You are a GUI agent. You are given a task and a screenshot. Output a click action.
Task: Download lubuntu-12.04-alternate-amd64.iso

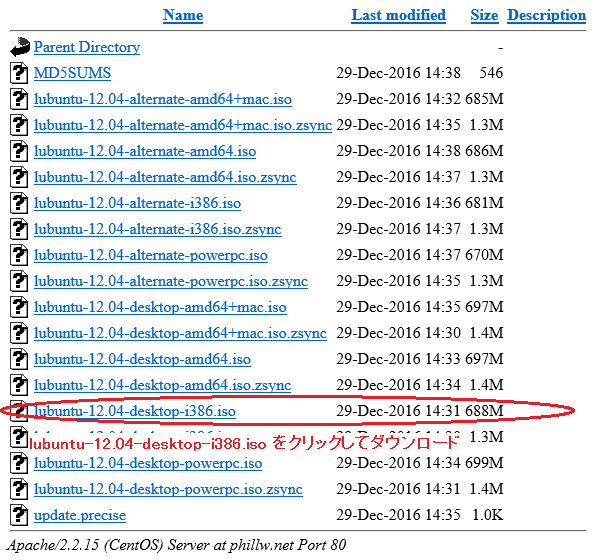coord(145,151)
